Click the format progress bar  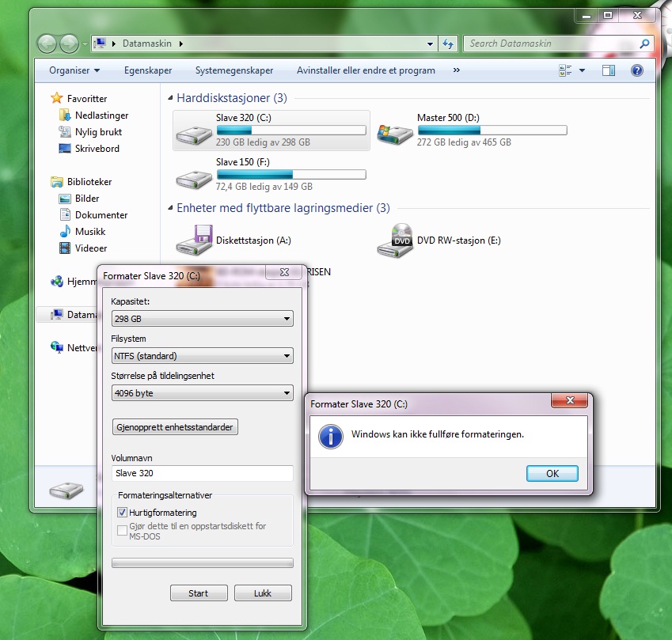click(x=203, y=563)
